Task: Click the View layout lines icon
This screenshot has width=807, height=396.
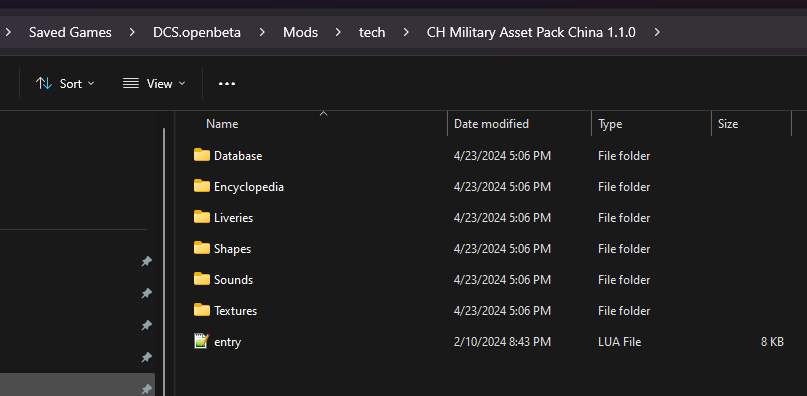Action: pyautogui.click(x=131, y=83)
